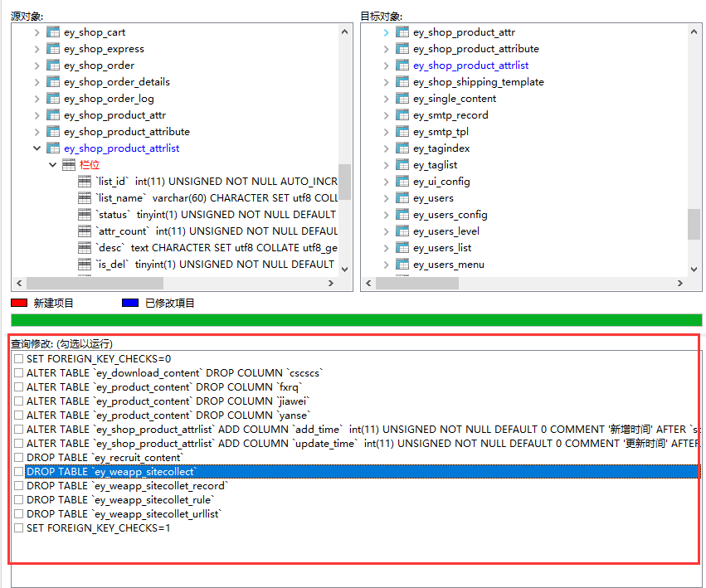
Task: Expand the source ey_shop_express table
Action: coord(37,49)
